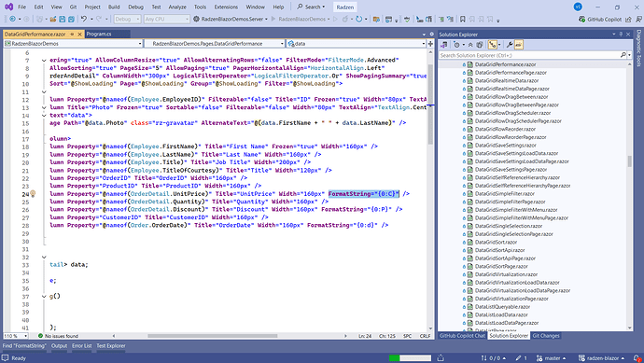The width and height of the screenshot is (644, 363).
Task: Click the Save All toolbar icon
Action: tap(71, 19)
